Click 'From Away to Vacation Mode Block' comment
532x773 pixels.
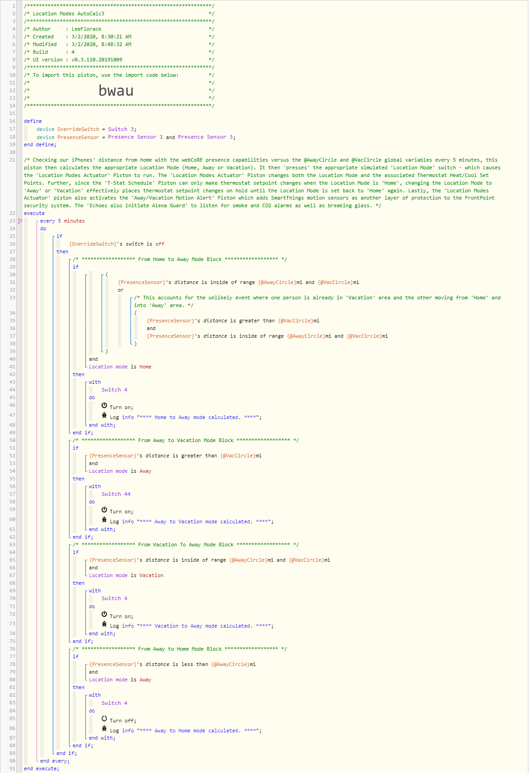point(186,440)
